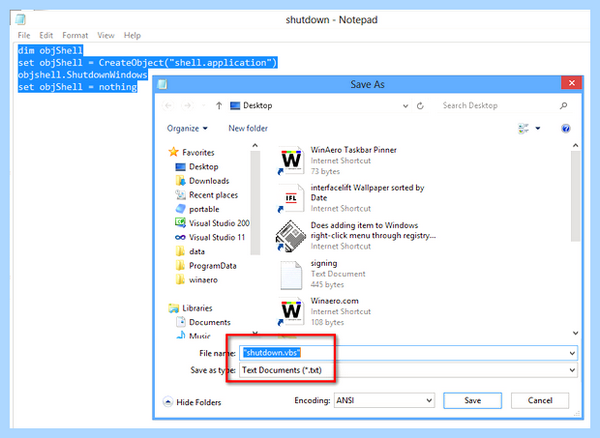Select the 'Winaero.com' file name text

(334, 301)
